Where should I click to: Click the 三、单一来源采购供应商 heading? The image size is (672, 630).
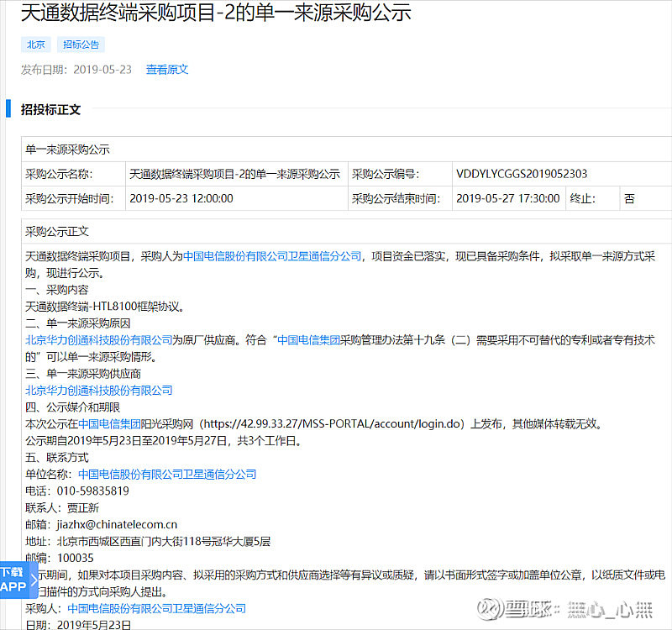tap(83, 374)
